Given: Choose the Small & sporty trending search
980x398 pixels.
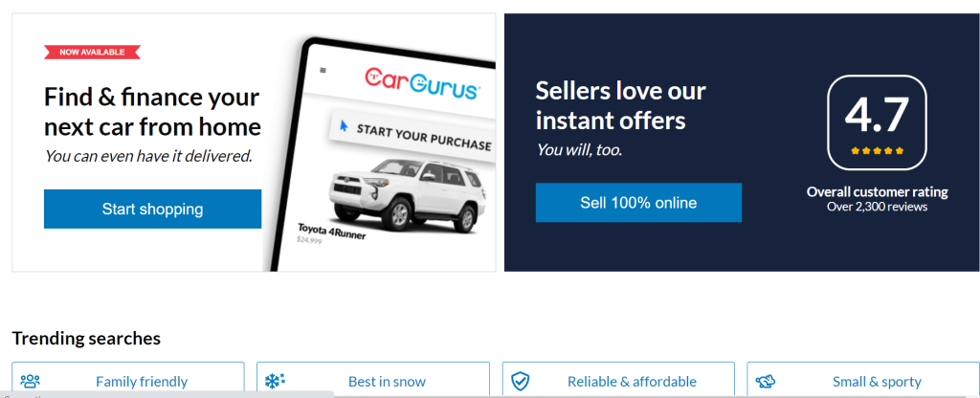Looking at the screenshot, I should [864, 381].
